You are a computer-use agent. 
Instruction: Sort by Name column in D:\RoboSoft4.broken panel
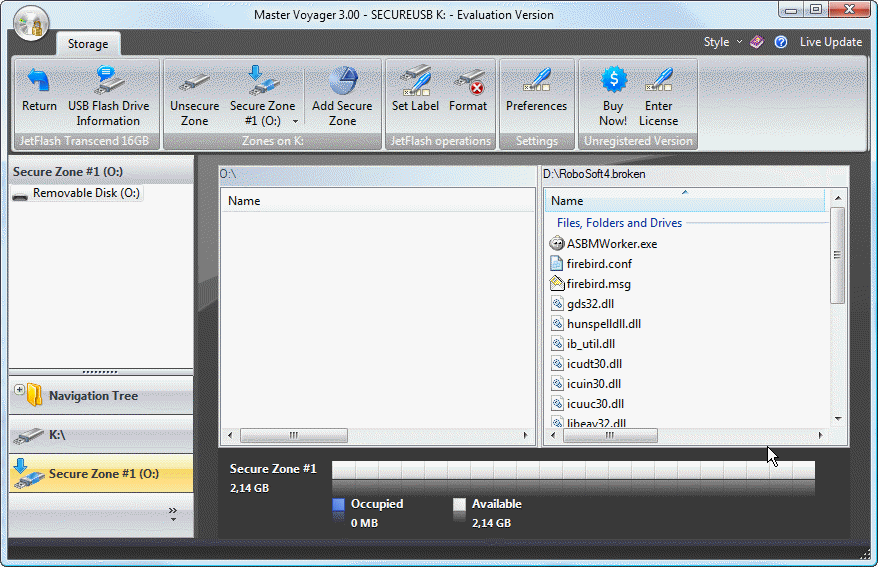685,200
